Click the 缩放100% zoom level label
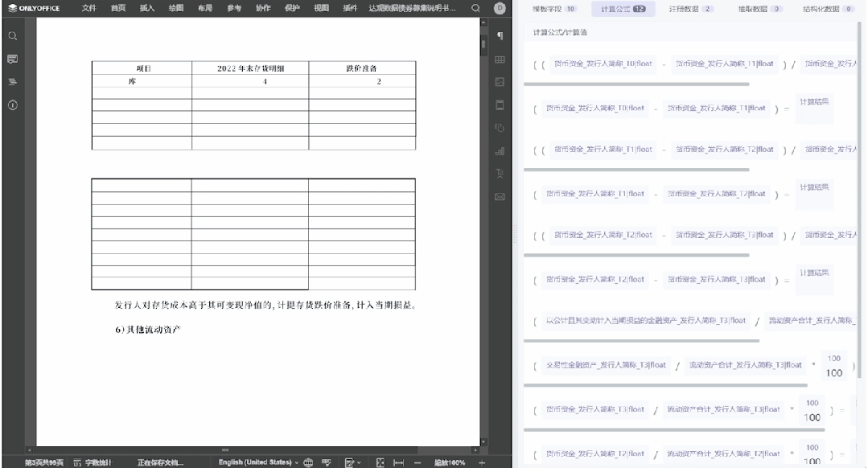 click(x=450, y=462)
